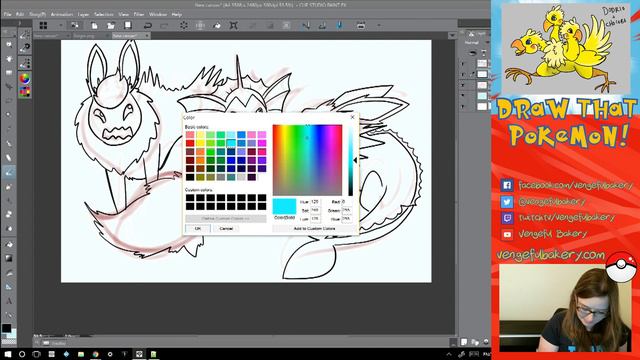640x360 pixels.
Task: Toggle Snap to Grid blue icon
Action: tap(339, 25)
